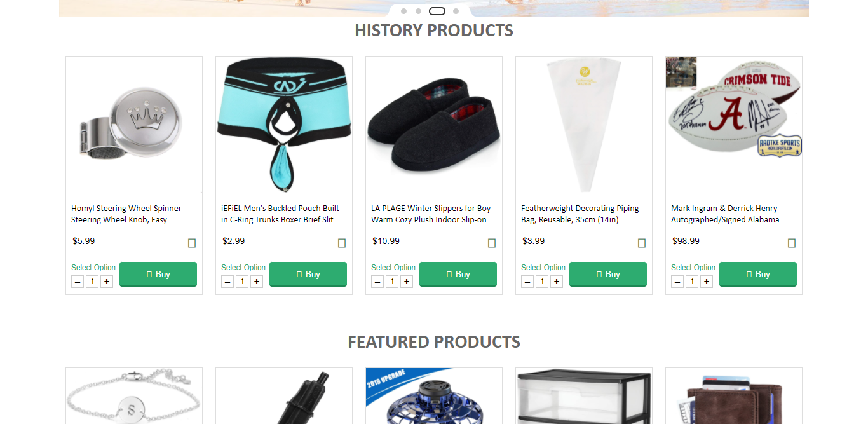Go to first banner slide dot
The image size is (868, 424).
click(403, 11)
